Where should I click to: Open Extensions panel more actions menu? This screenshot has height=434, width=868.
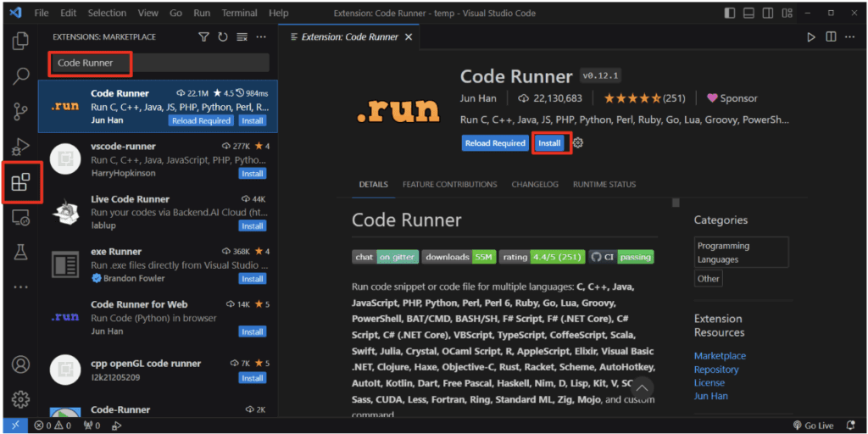click(x=261, y=37)
